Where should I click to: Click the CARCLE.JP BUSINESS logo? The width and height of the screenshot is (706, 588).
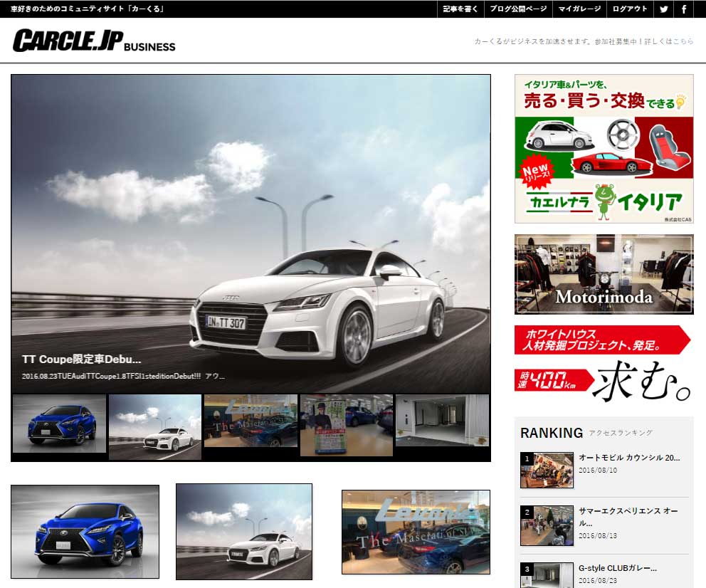click(94, 41)
